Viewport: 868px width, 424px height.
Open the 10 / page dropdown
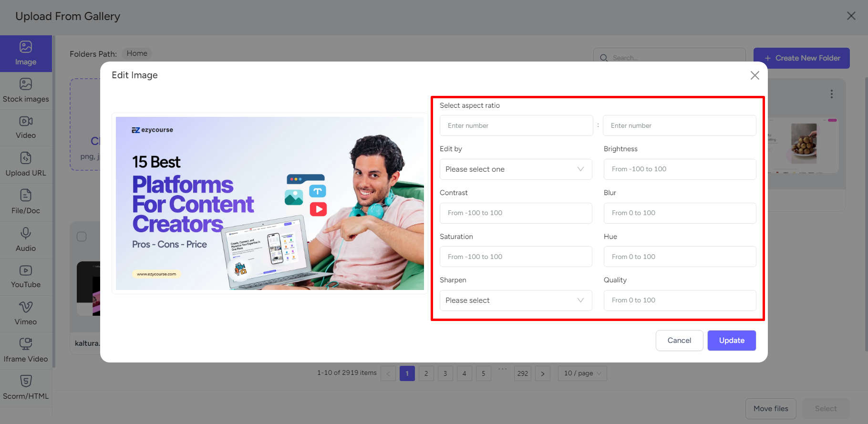tap(582, 373)
